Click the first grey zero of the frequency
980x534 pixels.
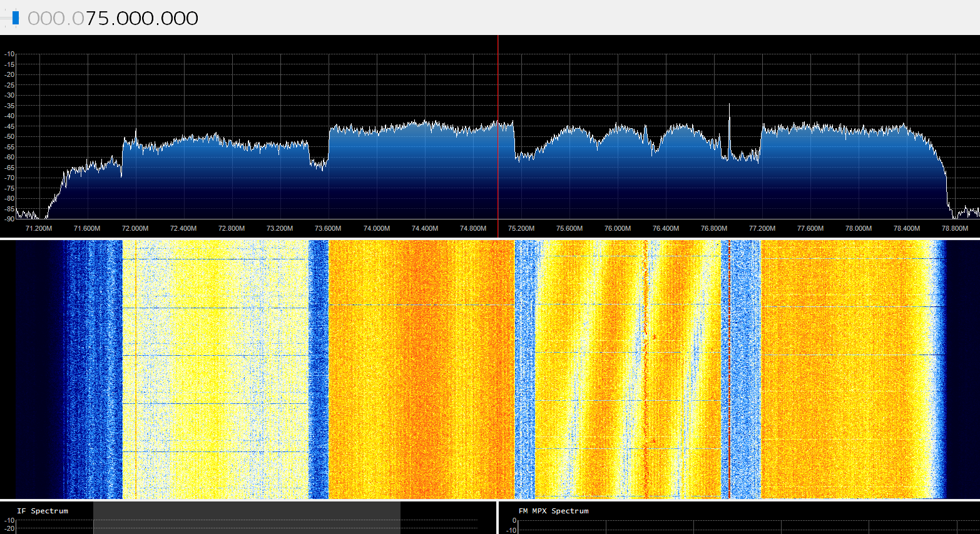coord(34,19)
